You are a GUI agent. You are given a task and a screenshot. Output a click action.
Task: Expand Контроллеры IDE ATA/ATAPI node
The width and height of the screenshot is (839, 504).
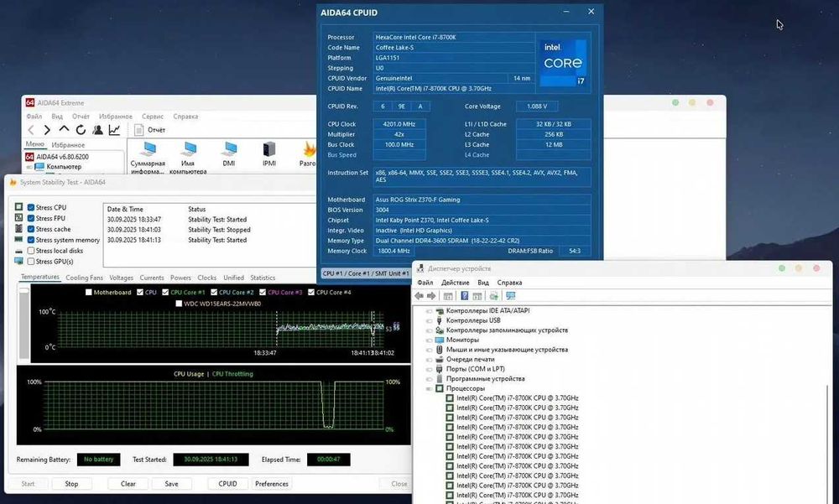(429, 311)
